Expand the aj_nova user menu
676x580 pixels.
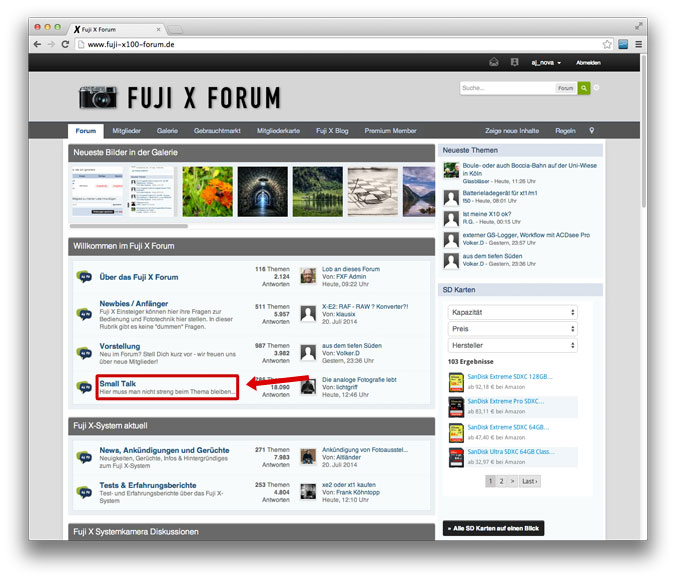click(x=545, y=62)
